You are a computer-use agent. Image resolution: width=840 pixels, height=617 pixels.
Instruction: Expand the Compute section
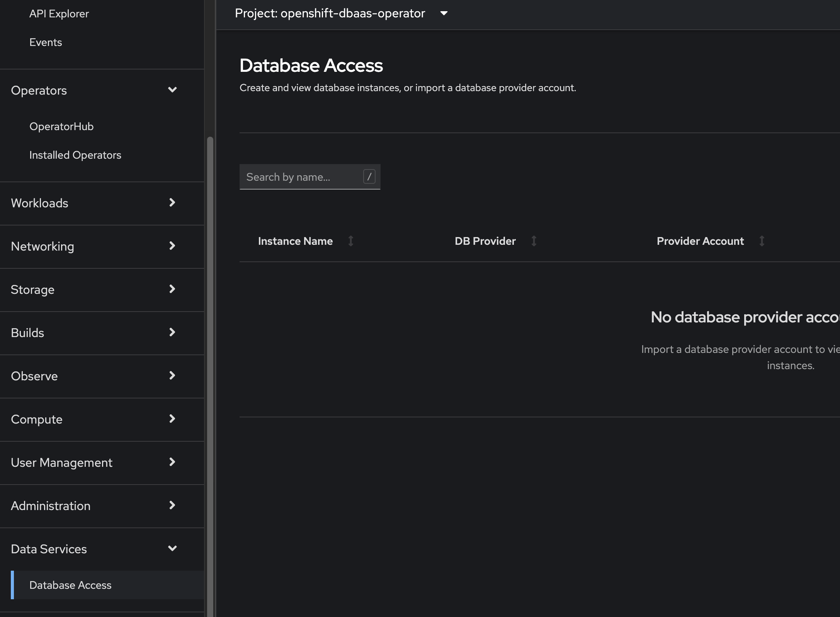[93, 419]
